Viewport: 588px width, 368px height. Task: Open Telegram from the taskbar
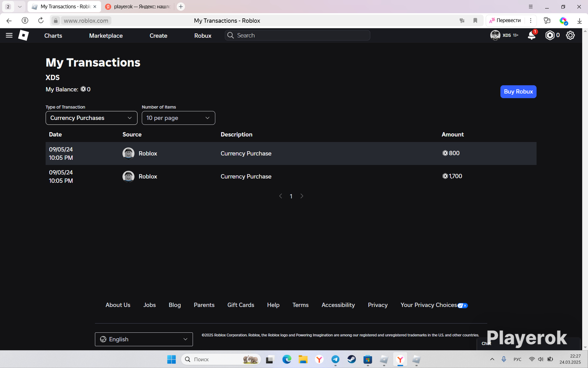(336, 360)
